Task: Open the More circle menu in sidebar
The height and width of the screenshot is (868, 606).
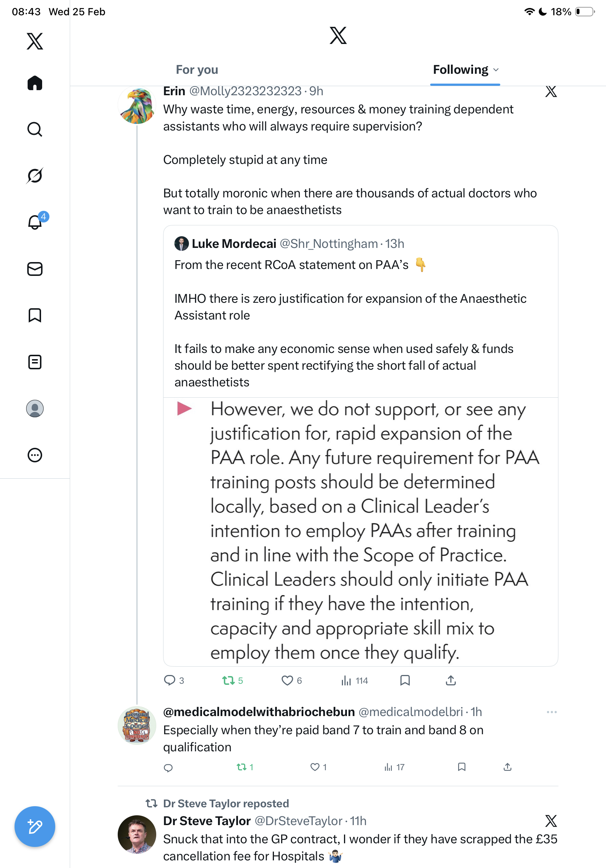Action: pos(35,455)
